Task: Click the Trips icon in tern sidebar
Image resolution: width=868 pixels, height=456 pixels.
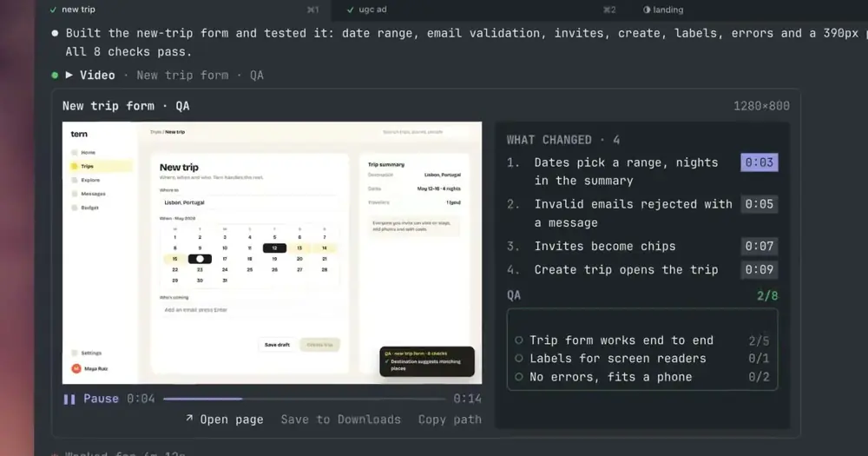Action: (74, 166)
